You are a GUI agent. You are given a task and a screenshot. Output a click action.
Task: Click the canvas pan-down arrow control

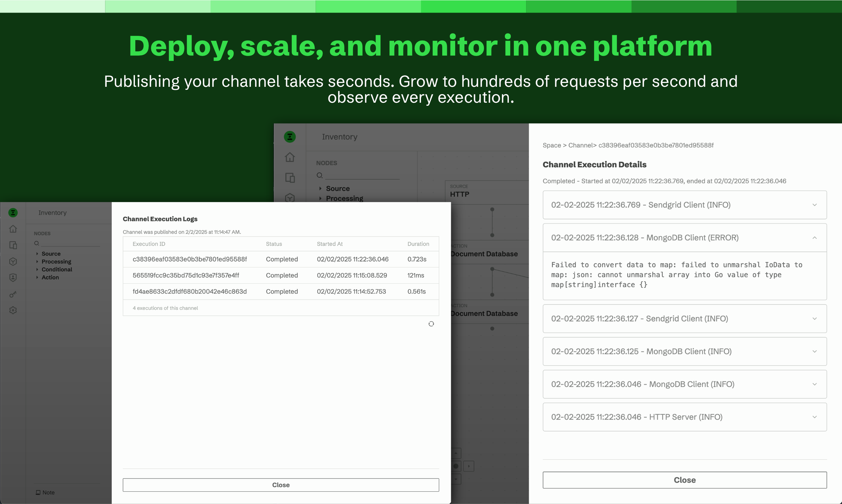pos(456,479)
